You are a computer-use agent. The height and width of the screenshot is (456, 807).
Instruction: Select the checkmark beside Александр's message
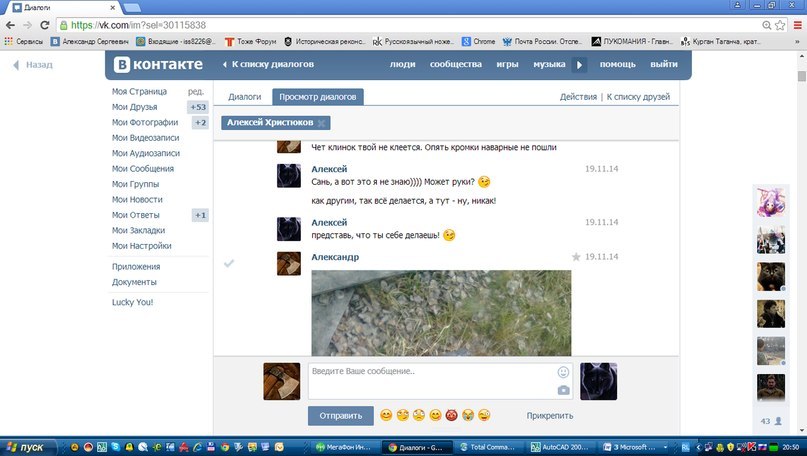coord(229,263)
